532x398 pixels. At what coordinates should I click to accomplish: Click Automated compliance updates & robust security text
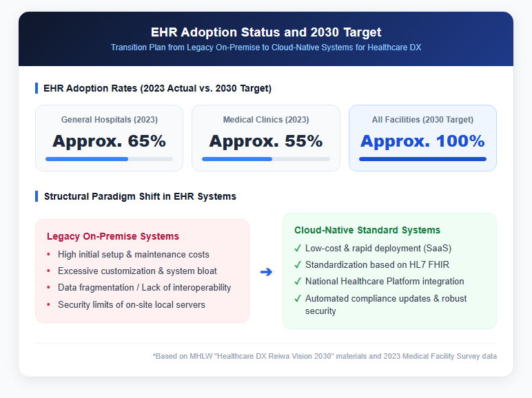point(386,305)
